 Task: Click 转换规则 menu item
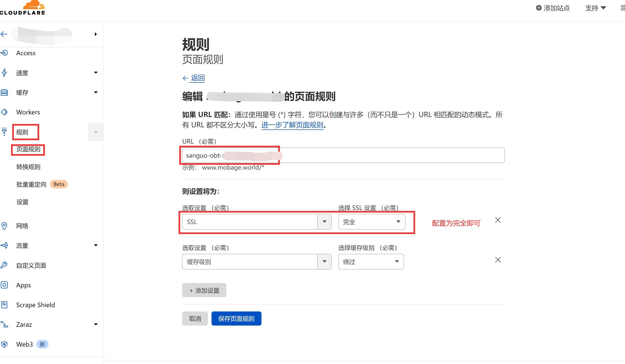(x=28, y=166)
